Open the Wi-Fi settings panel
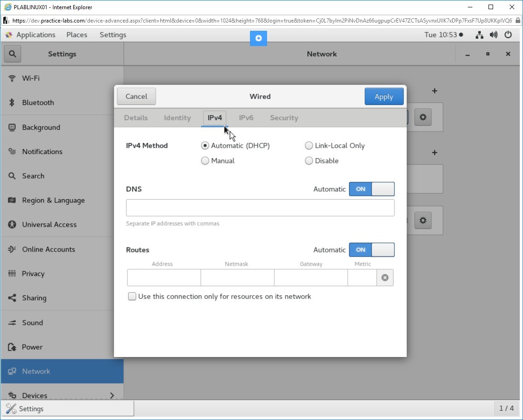This screenshot has height=420, width=523. coord(31,78)
